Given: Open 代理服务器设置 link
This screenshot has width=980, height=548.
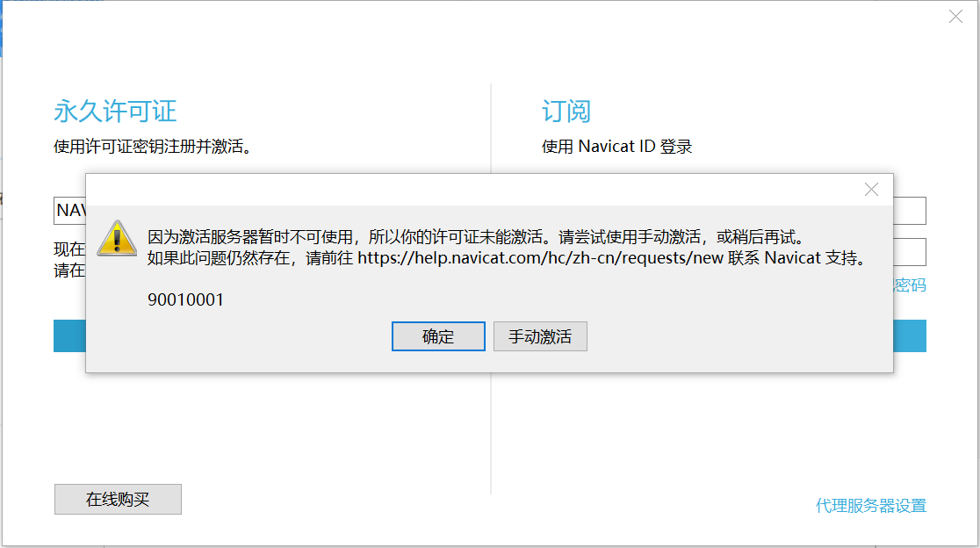Looking at the screenshot, I should (870, 506).
